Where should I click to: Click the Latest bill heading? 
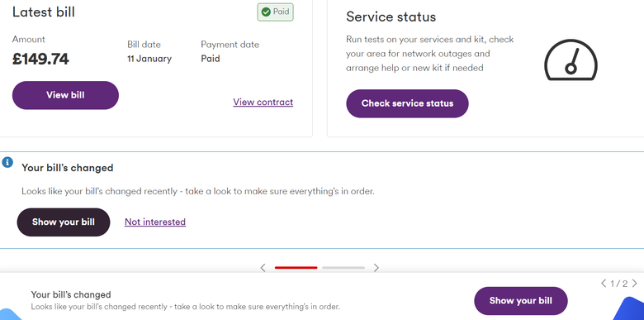(x=44, y=12)
